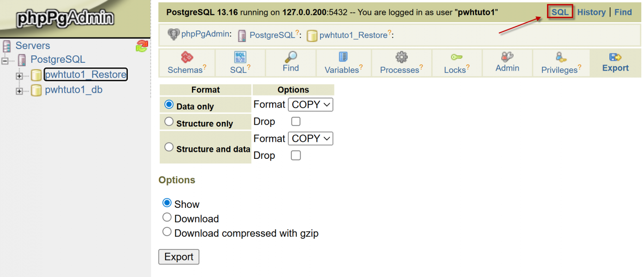This screenshot has height=277, width=644.
Task: Select pwhtuto1_Restore database in the tree
Action: pyautogui.click(x=85, y=75)
